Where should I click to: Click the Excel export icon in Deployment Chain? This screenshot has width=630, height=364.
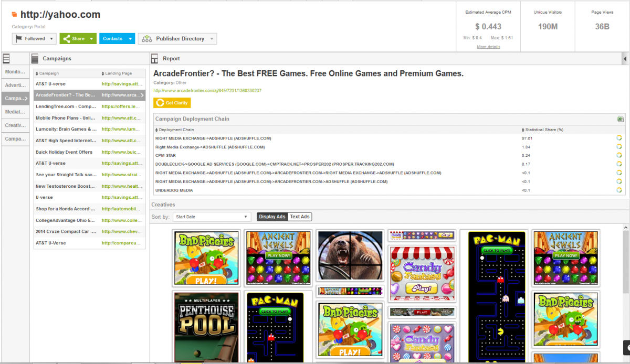tap(620, 119)
